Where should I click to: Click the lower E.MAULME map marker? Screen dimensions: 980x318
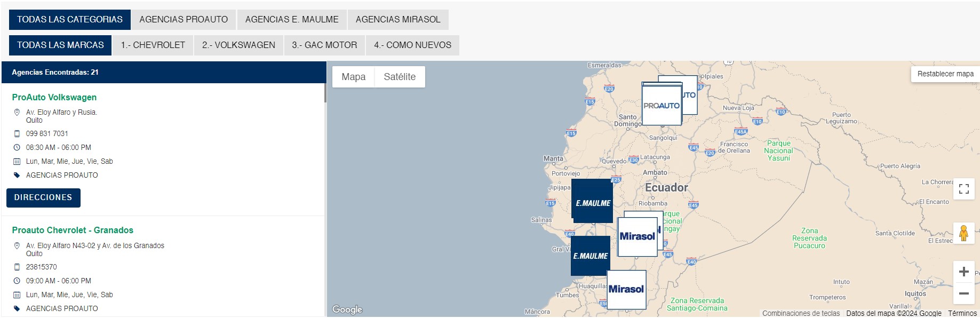(x=591, y=256)
